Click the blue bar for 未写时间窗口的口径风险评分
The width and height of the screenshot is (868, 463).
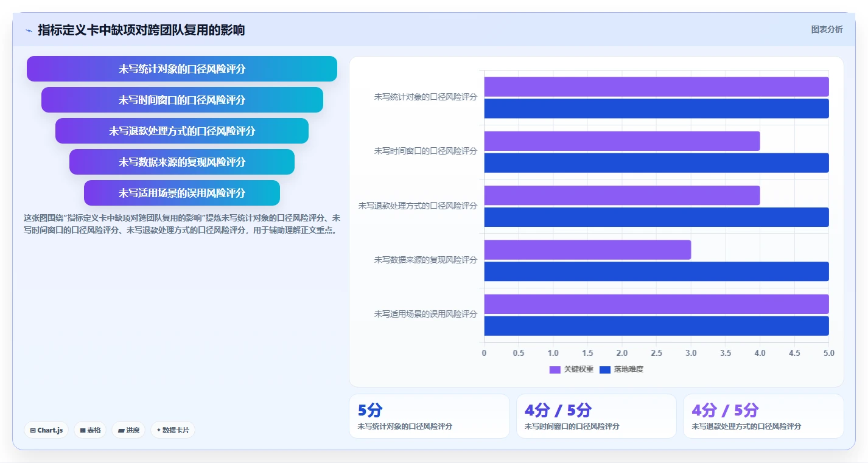(x=656, y=163)
